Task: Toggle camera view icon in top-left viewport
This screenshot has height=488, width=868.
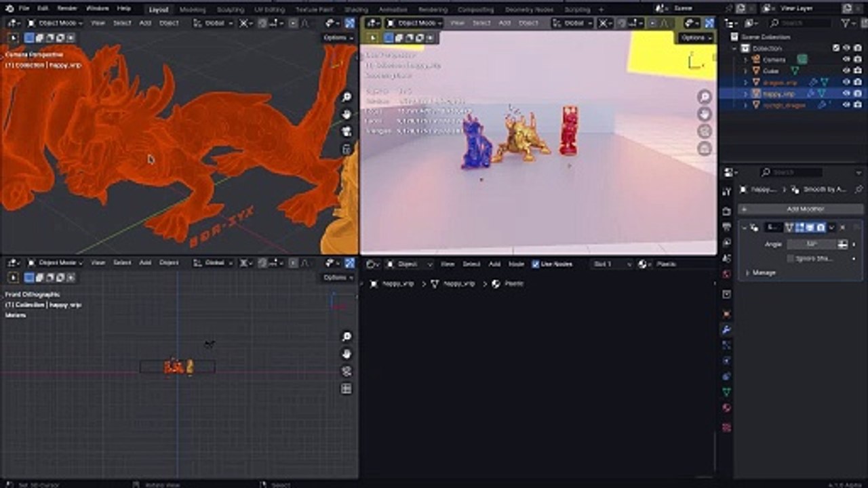Action: pyautogui.click(x=347, y=132)
